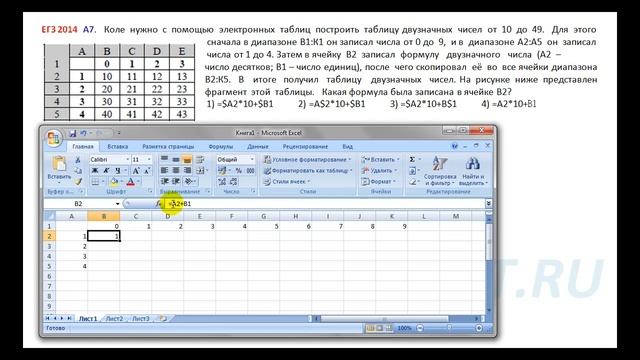Switch to the Вставка ribbon tab
The height and width of the screenshot is (360, 640).
click(118, 147)
